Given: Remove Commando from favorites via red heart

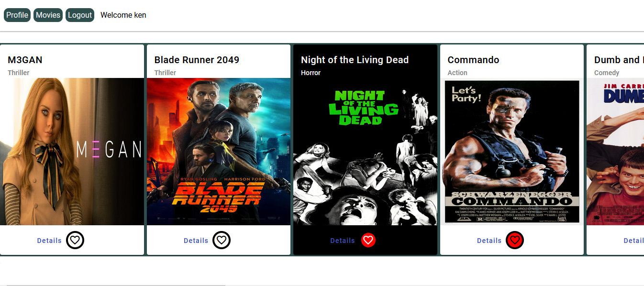Looking at the screenshot, I should pyautogui.click(x=515, y=240).
